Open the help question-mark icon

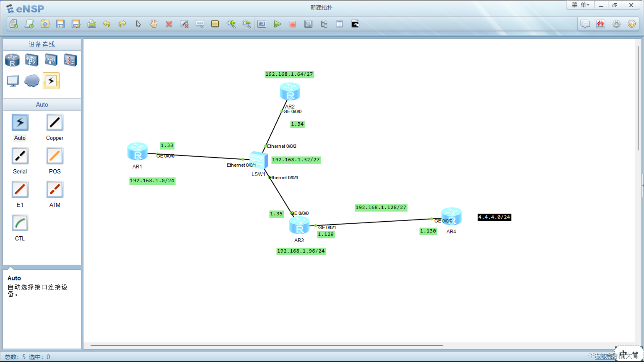tap(632, 24)
